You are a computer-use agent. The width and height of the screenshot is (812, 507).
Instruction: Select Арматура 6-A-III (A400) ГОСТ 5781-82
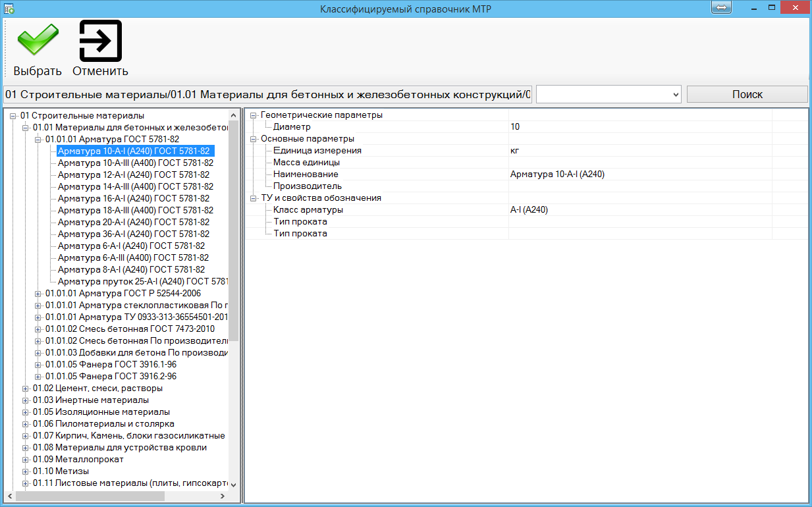pos(134,257)
